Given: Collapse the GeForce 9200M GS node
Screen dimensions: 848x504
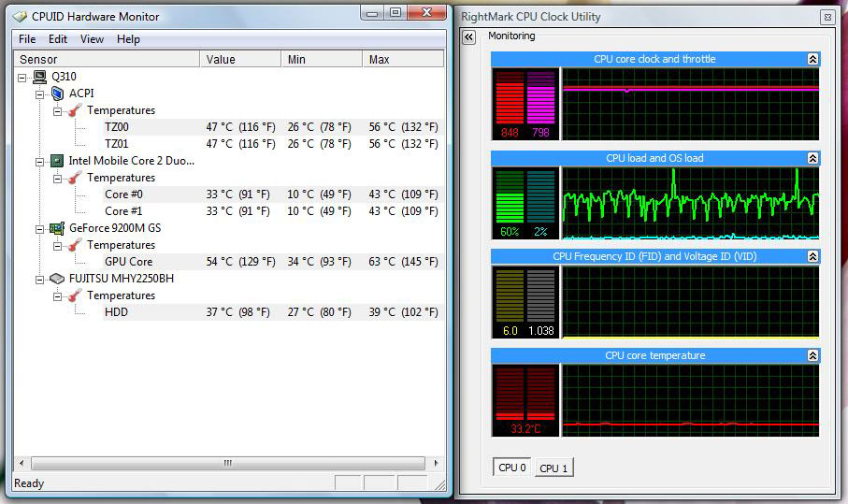Looking at the screenshot, I should pyautogui.click(x=39, y=229).
